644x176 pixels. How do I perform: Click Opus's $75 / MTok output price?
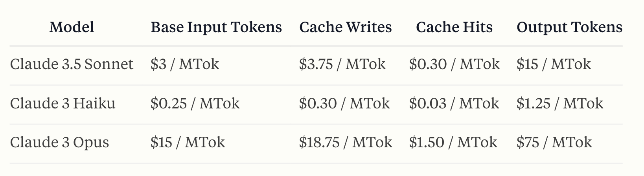[554, 142]
